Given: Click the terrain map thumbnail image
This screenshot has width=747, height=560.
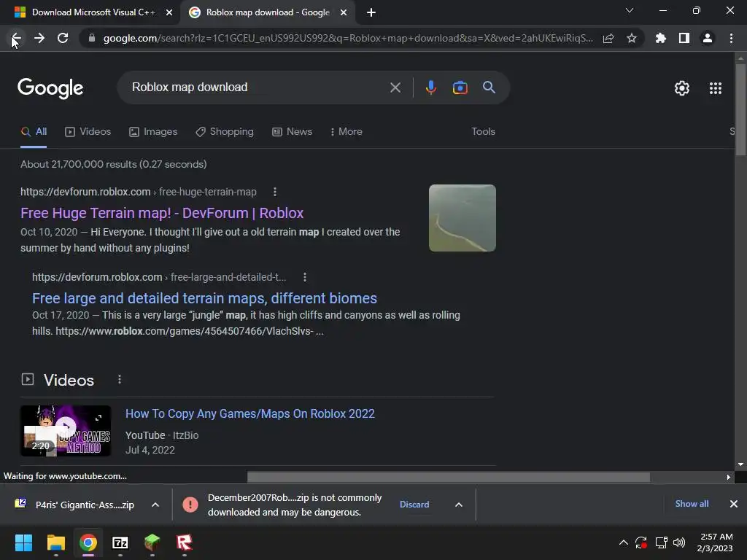Looking at the screenshot, I should [x=462, y=218].
